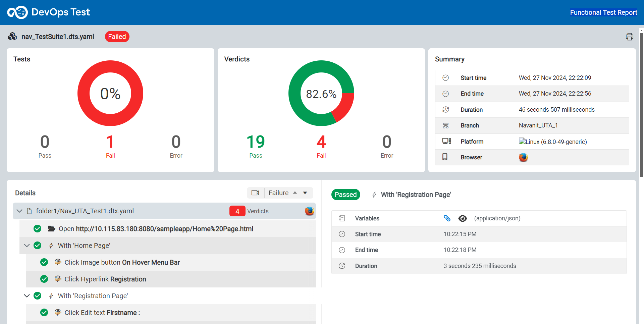Toggle the eye icon to view Variables
Image resolution: width=644 pixels, height=324 pixels.
[x=462, y=218]
